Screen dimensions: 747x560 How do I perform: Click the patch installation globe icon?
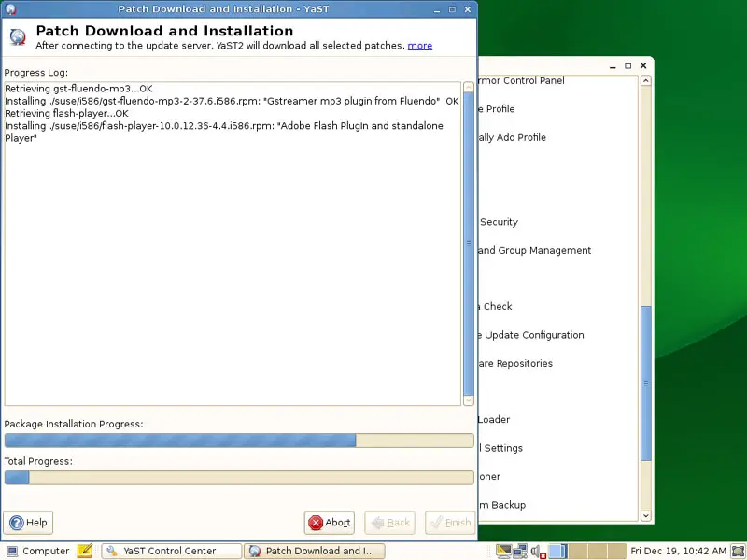coord(18,36)
